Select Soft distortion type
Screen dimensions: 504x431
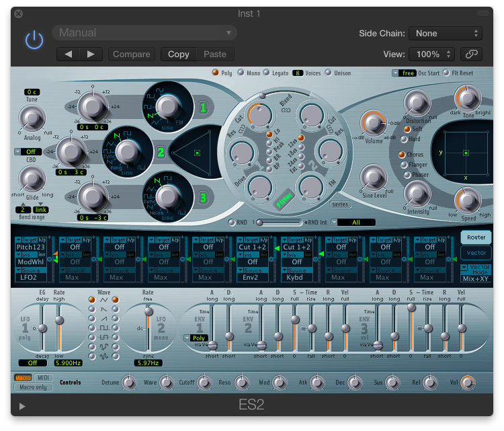click(x=407, y=129)
